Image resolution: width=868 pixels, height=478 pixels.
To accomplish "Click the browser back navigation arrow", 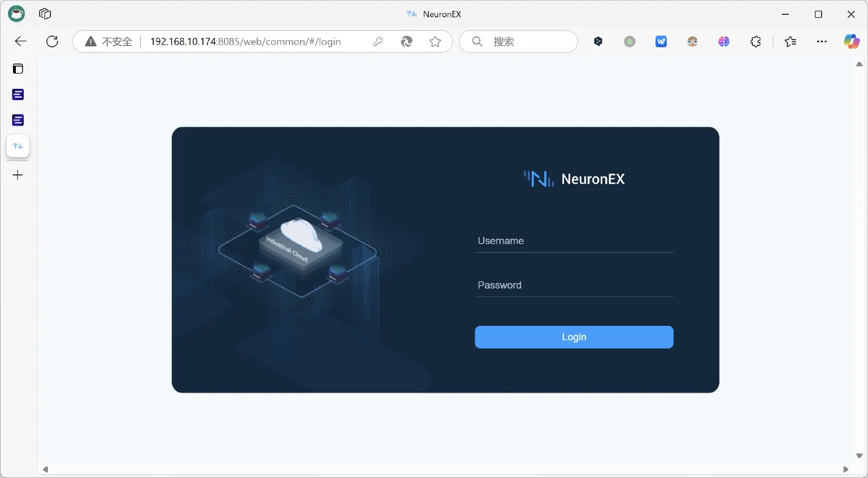I will point(20,41).
